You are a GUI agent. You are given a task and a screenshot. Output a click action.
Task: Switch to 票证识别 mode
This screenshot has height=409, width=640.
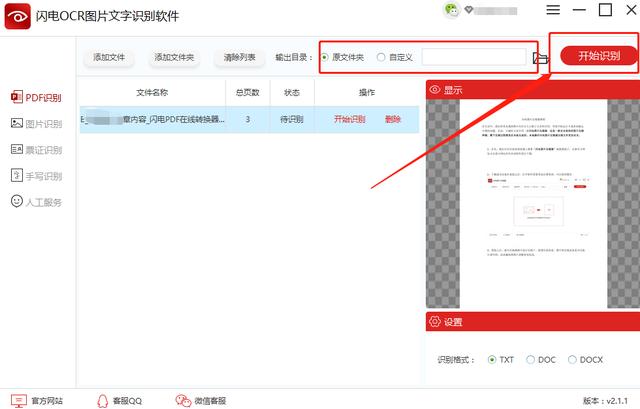point(36,150)
